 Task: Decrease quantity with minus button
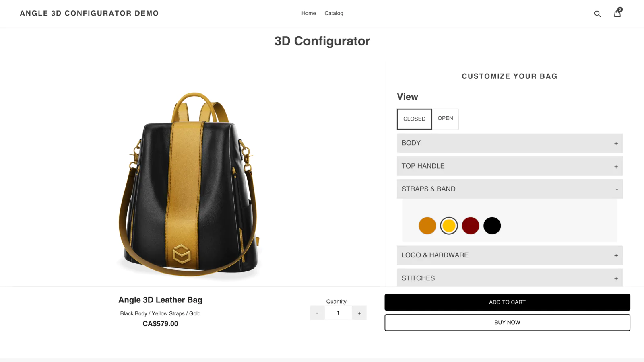click(317, 313)
